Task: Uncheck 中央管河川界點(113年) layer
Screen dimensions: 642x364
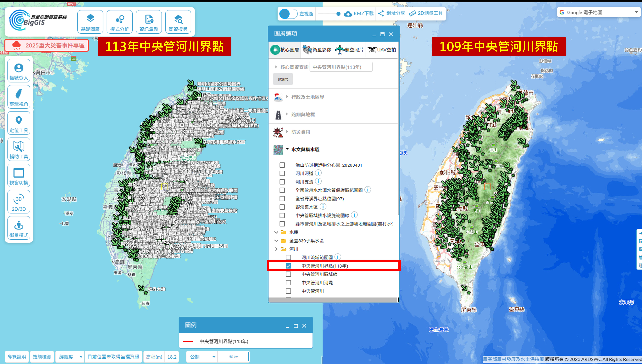Action: tap(288, 266)
